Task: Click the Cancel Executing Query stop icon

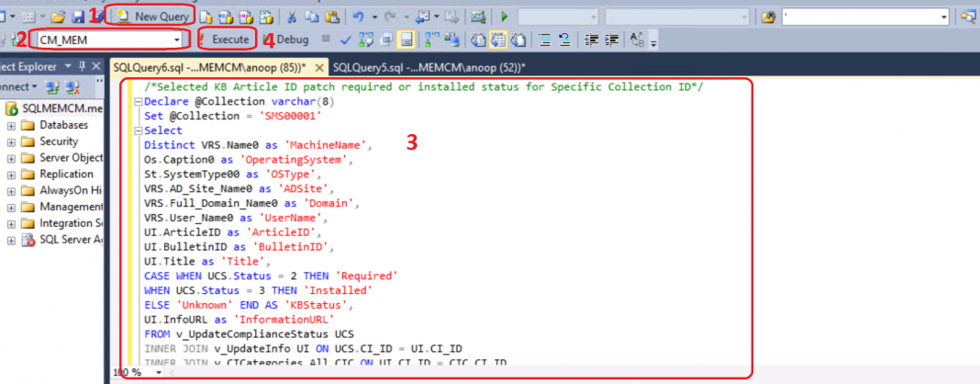Action: pos(326,39)
